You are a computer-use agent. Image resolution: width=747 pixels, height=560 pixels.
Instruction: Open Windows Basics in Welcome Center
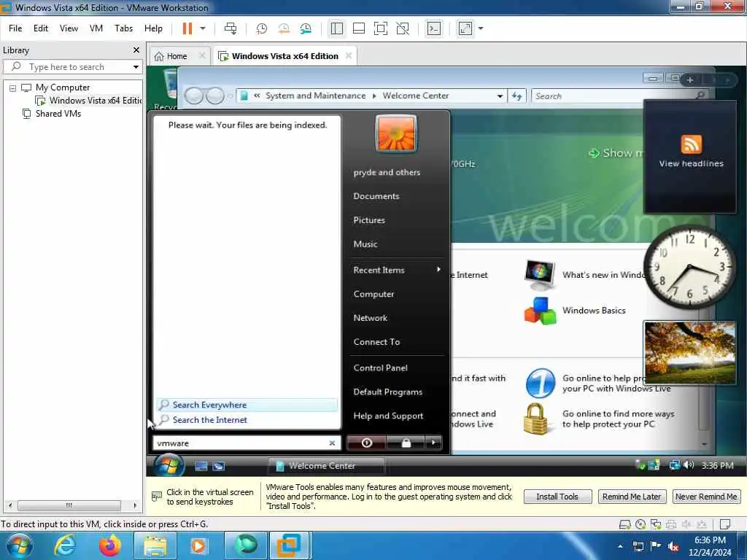click(594, 311)
